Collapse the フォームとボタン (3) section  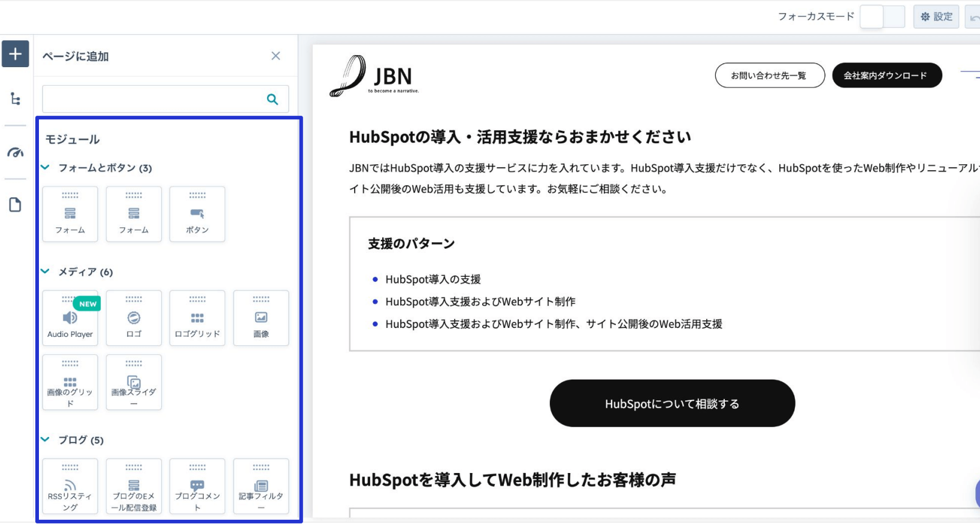pyautogui.click(x=45, y=167)
